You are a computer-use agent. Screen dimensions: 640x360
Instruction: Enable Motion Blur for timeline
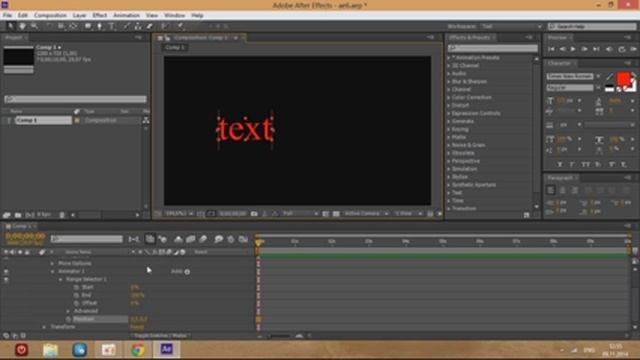(203, 239)
